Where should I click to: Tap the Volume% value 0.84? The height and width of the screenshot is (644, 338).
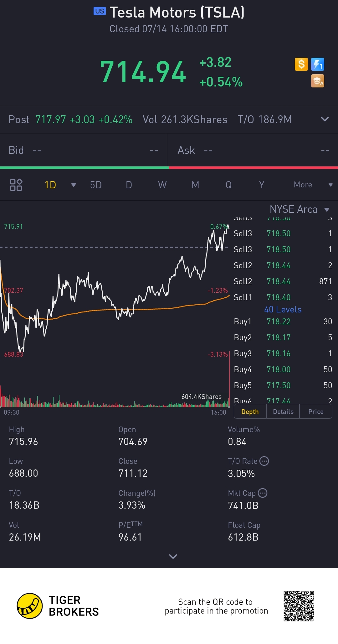coord(237,442)
